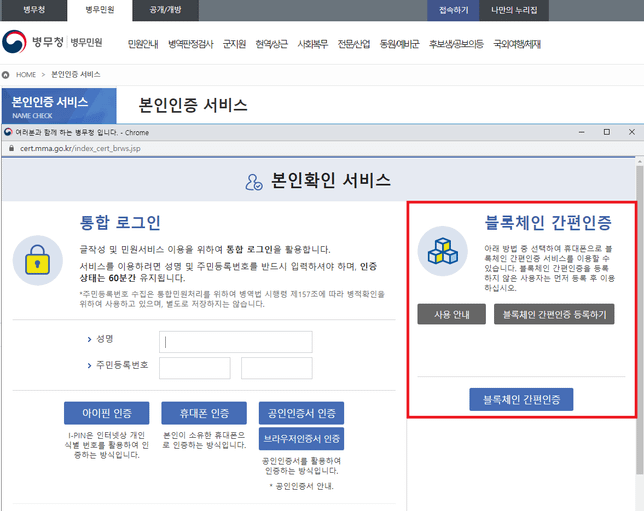The width and height of the screenshot is (644, 511).
Task: Click the 공인인증서 인증 button
Action: [x=301, y=413]
